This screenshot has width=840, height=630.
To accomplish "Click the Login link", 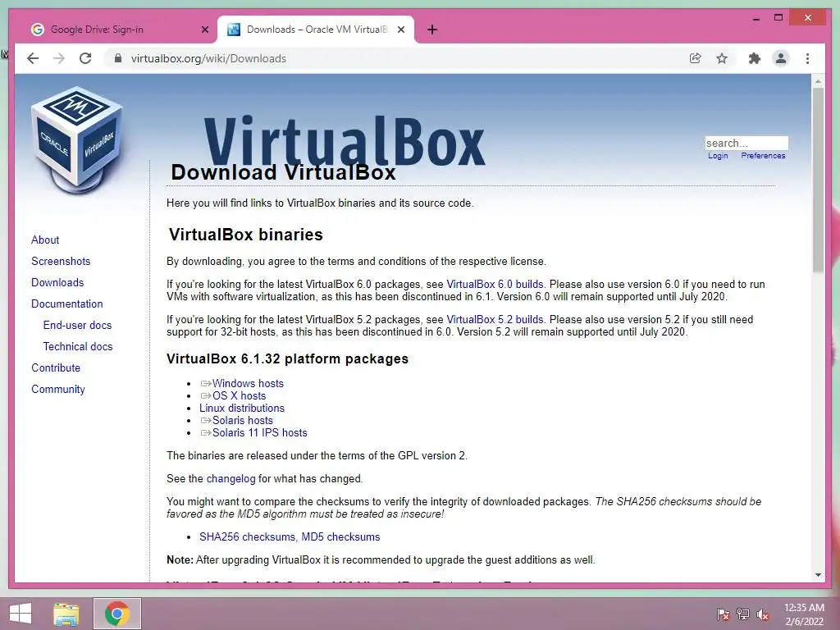I will 718,156.
